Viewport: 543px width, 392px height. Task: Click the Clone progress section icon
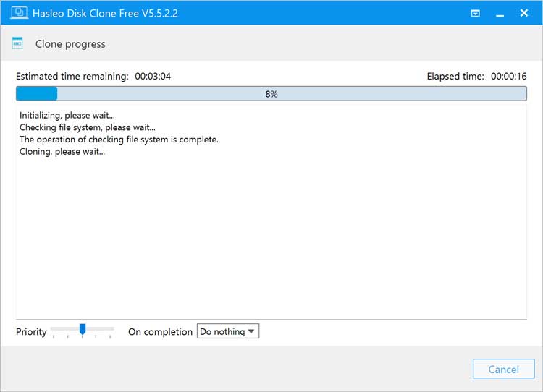(x=17, y=43)
